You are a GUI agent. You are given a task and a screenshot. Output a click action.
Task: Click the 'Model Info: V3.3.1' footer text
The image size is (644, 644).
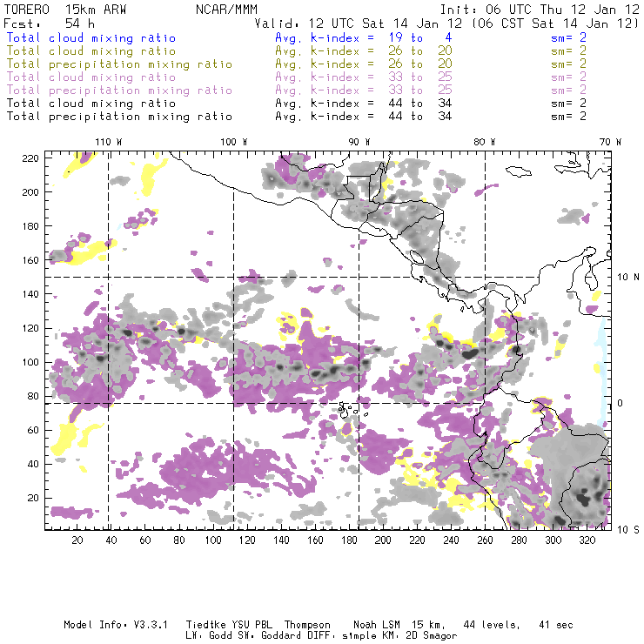[116, 625]
